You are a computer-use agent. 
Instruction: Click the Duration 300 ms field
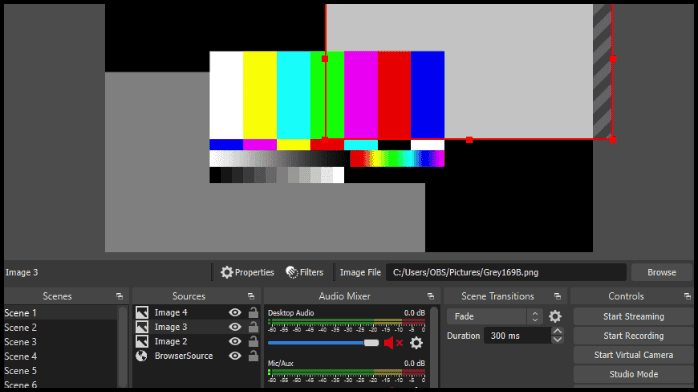517,336
